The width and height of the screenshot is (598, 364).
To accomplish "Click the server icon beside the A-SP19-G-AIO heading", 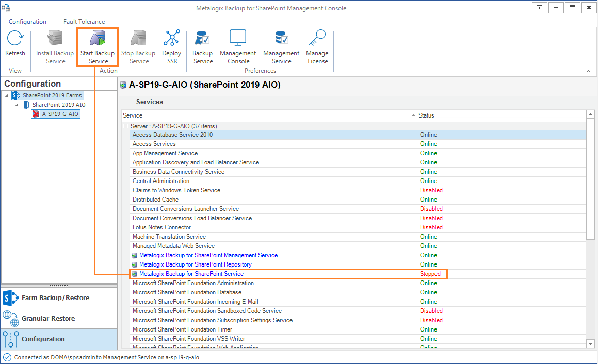I will pyautogui.click(x=123, y=85).
